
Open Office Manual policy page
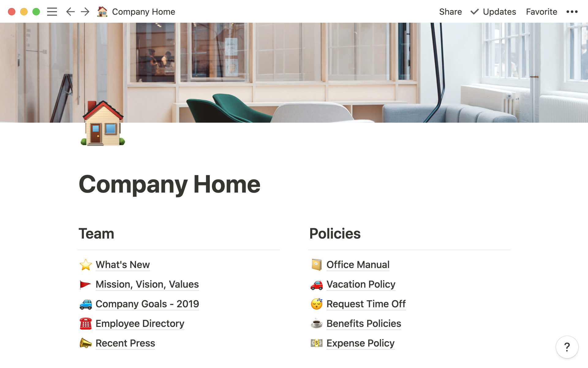pos(358,264)
